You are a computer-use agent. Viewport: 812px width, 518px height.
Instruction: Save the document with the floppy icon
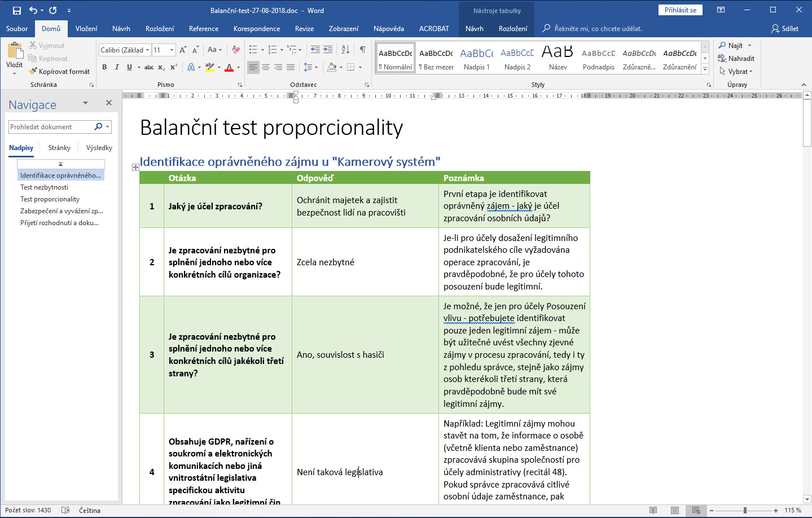point(16,10)
